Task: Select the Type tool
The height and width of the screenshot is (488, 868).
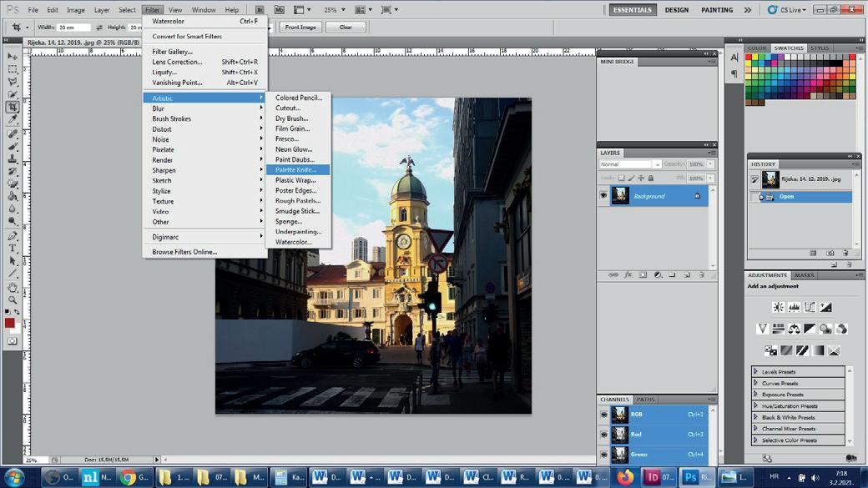Action: pyautogui.click(x=13, y=249)
